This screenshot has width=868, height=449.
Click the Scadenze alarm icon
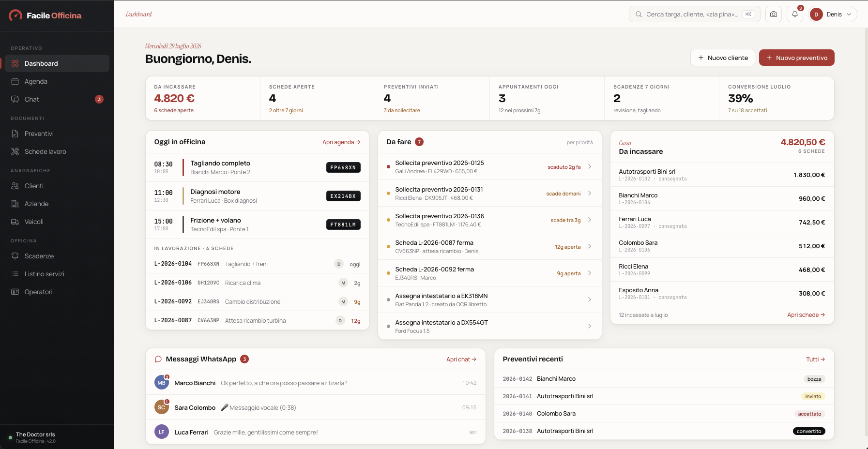15,256
